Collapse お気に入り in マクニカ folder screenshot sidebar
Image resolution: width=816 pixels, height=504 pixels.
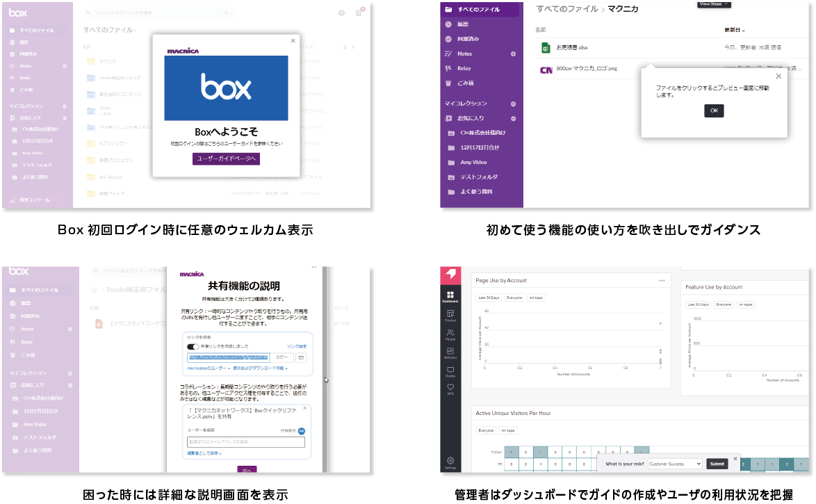tap(513, 119)
